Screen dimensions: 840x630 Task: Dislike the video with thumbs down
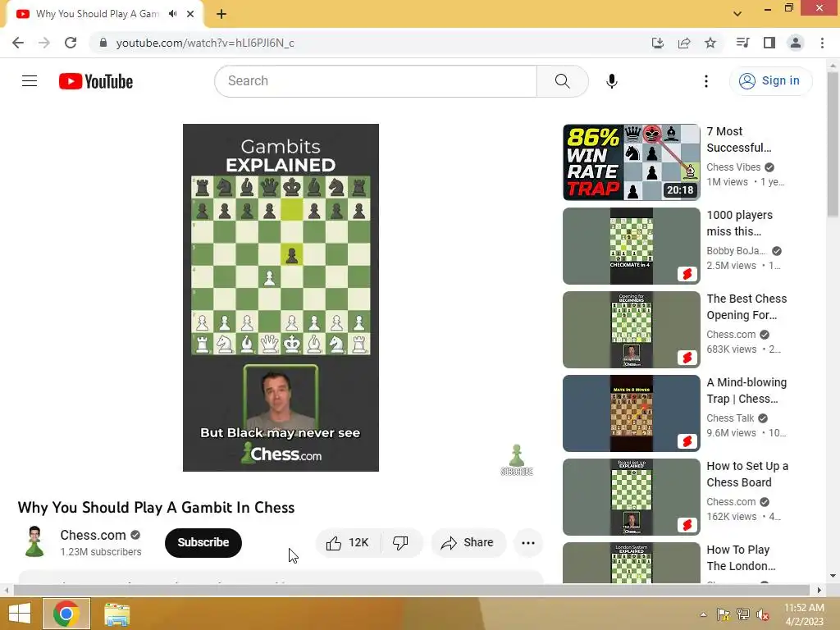[400, 543]
